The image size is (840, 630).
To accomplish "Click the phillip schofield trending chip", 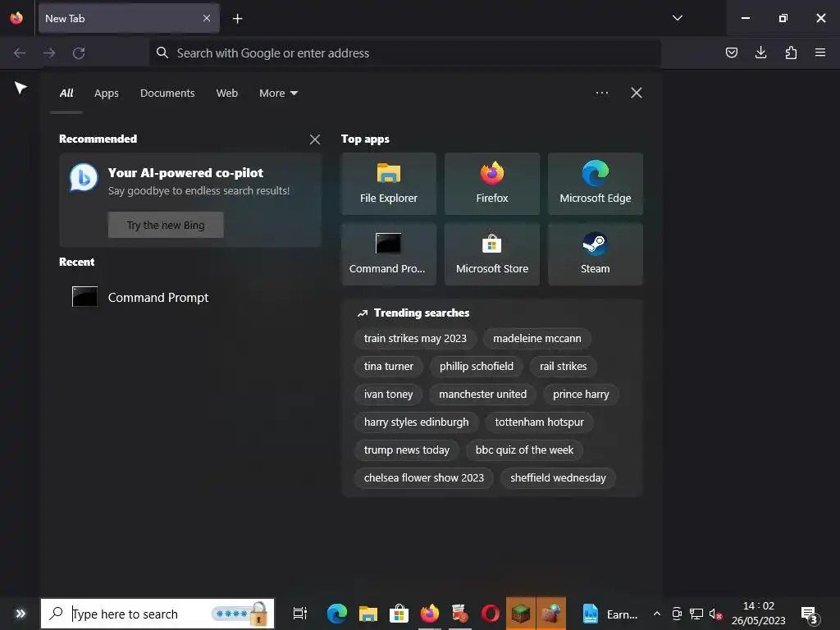I will [x=477, y=367].
